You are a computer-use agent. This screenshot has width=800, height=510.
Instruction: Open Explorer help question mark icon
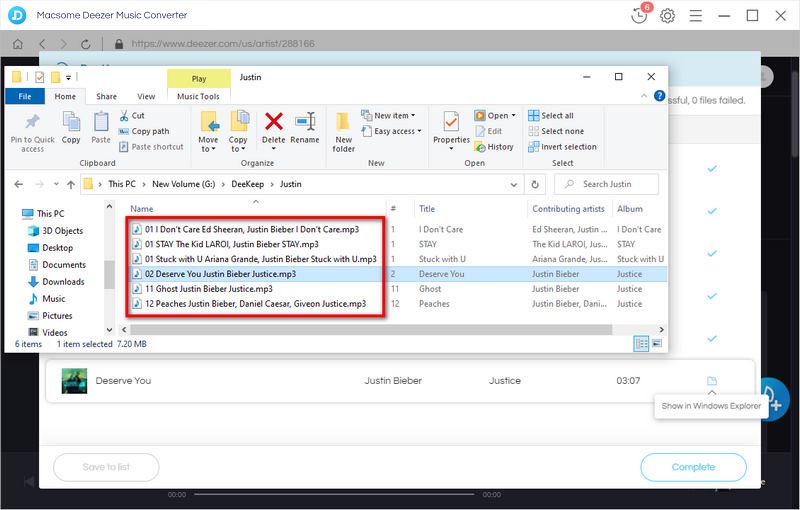659,96
